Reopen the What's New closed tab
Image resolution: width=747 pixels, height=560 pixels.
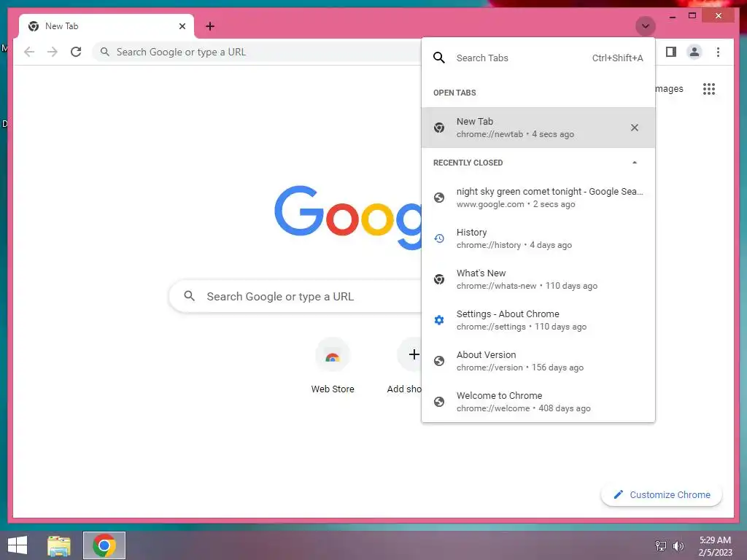[538, 279]
